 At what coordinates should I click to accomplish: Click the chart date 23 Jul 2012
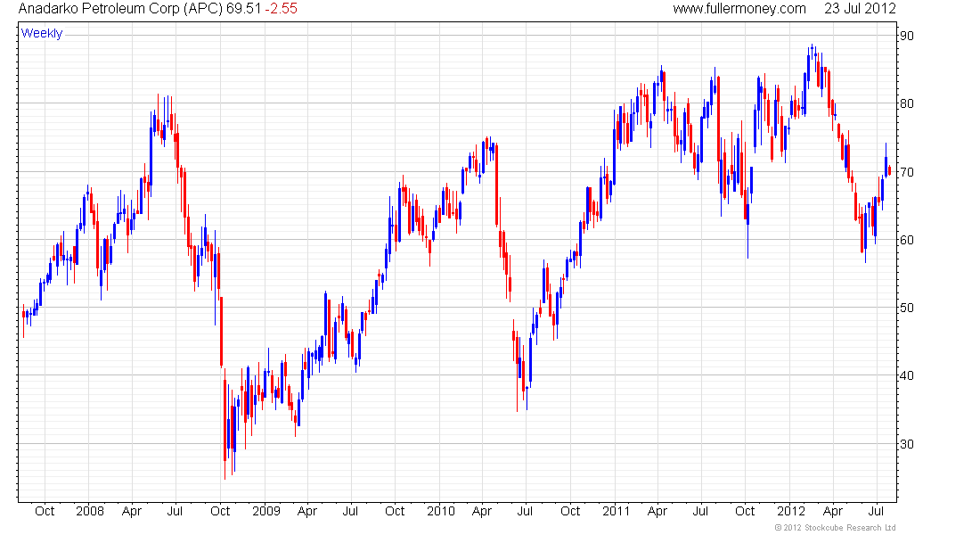pos(860,9)
